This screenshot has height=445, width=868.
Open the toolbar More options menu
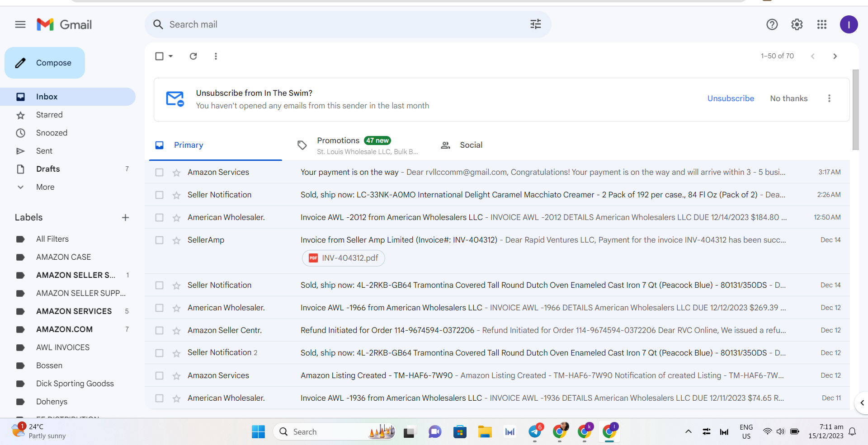[x=216, y=56]
